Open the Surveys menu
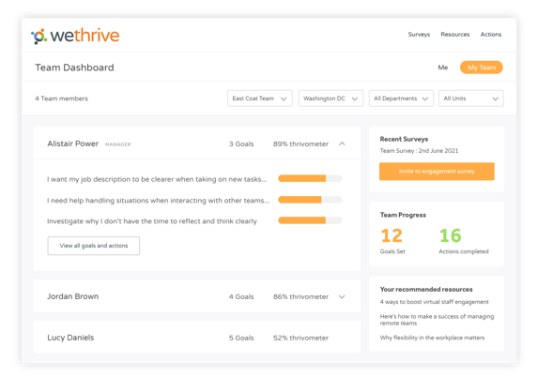The width and height of the screenshot is (538, 392). [x=419, y=35]
